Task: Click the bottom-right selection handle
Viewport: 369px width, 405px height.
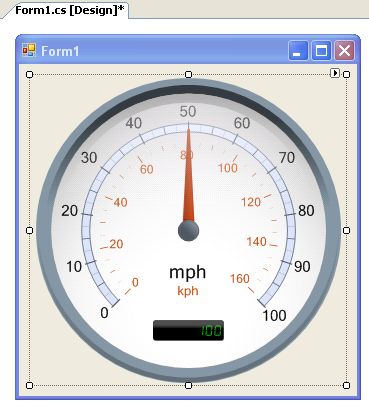Action: coord(347,386)
